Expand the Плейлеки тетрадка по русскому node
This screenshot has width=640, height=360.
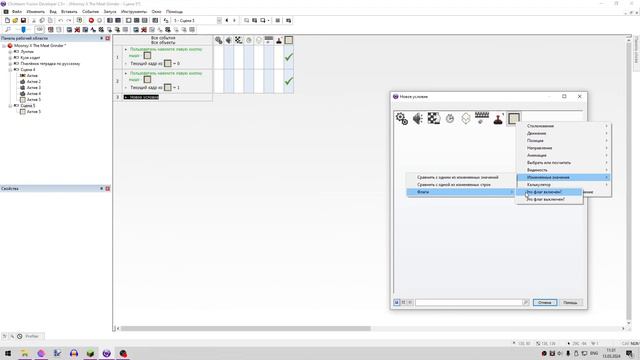[x=10, y=64]
